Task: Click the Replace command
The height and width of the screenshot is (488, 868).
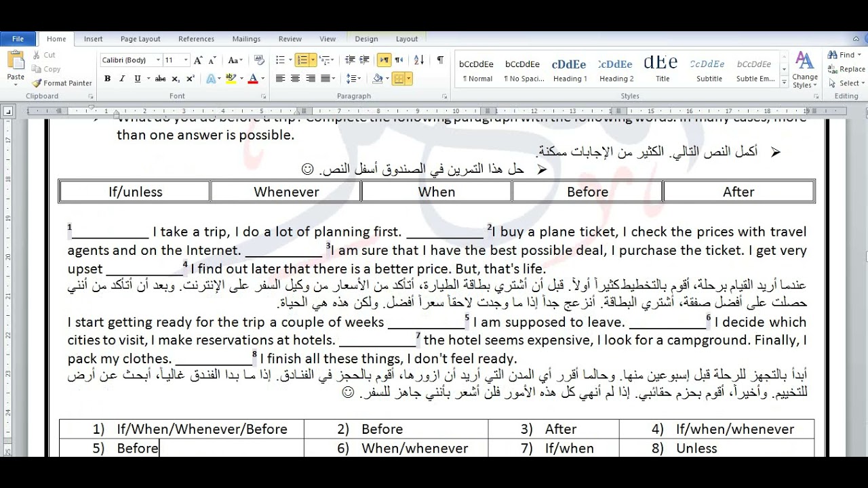Action: 846,69
